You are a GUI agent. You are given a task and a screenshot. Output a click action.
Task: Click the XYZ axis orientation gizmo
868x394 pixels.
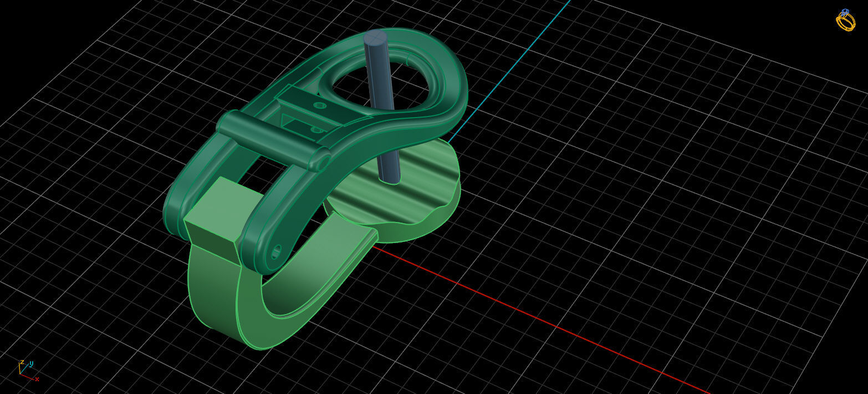point(29,371)
